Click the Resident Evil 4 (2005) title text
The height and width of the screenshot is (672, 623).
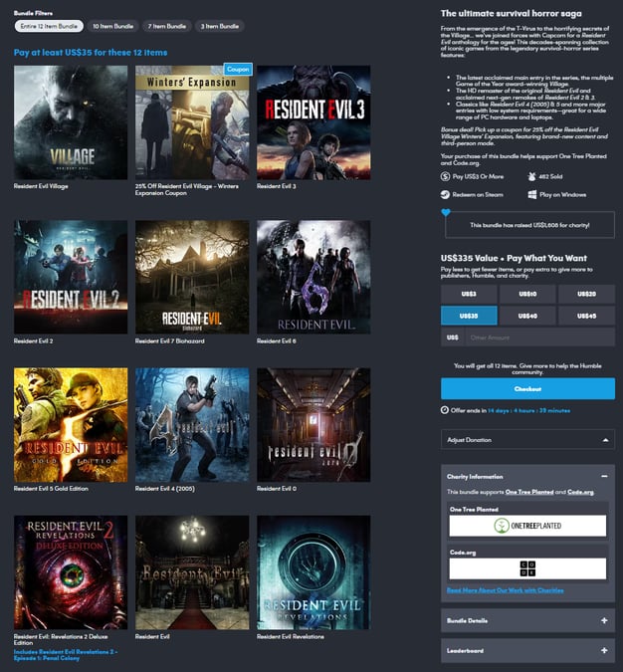(x=164, y=489)
